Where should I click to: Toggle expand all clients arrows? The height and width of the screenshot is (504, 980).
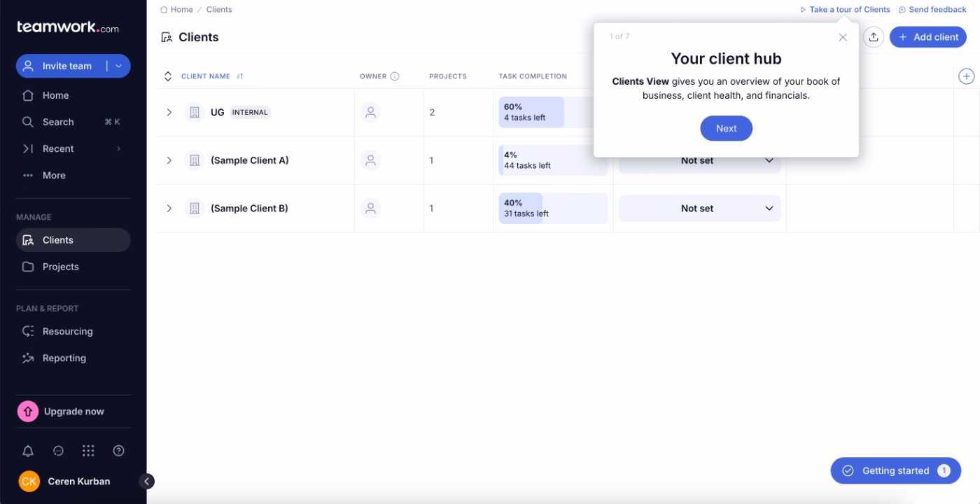[x=168, y=76]
